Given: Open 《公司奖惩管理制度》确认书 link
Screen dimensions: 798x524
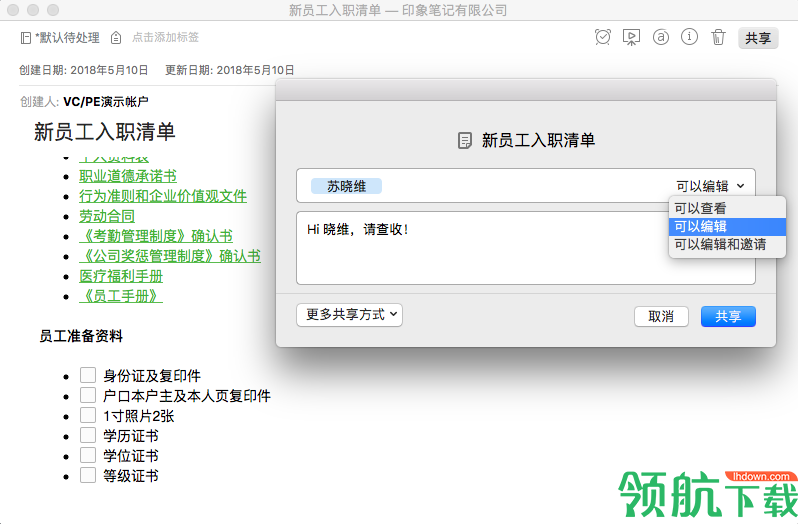Looking at the screenshot, I should click(170, 256).
